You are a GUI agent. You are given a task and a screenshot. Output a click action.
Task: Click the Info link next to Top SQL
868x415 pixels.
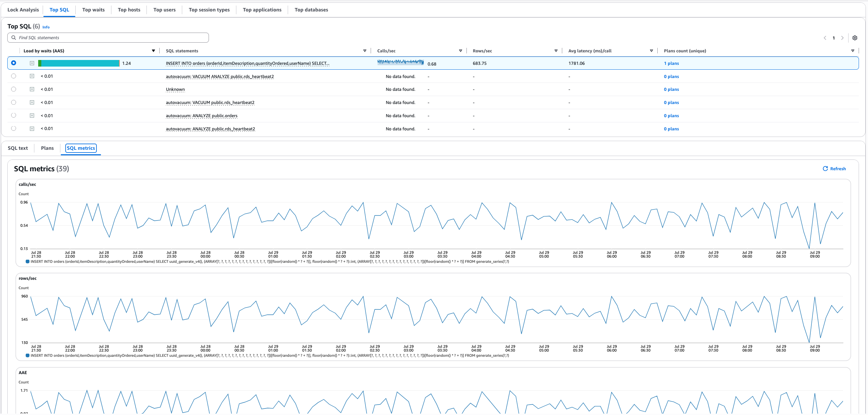click(45, 27)
